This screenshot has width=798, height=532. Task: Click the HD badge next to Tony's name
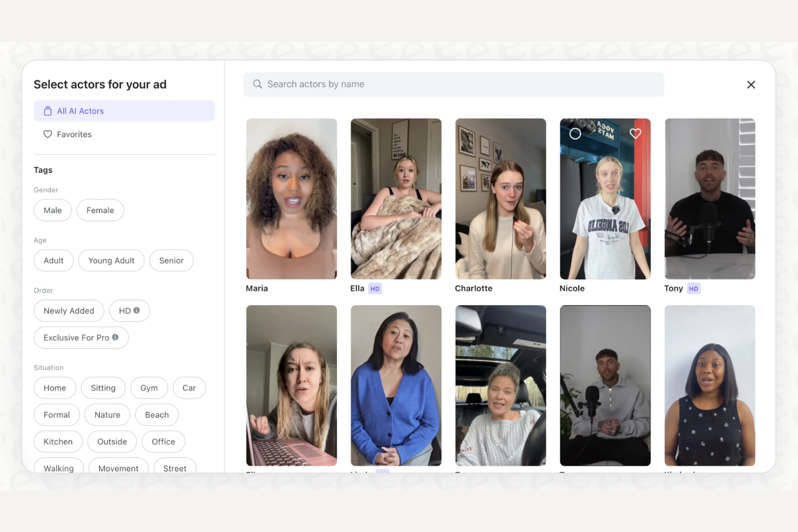tap(693, 288)
